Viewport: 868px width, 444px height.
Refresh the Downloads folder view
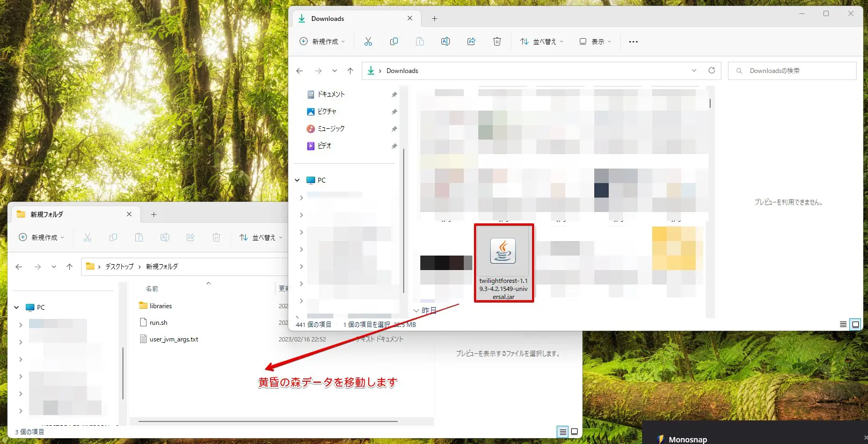[x=712, y=70]
